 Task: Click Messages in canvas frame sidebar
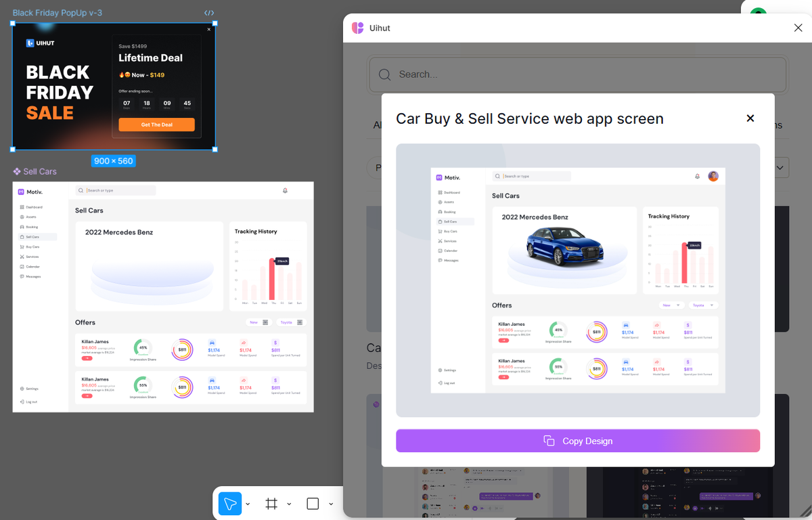tap(30, 276)
